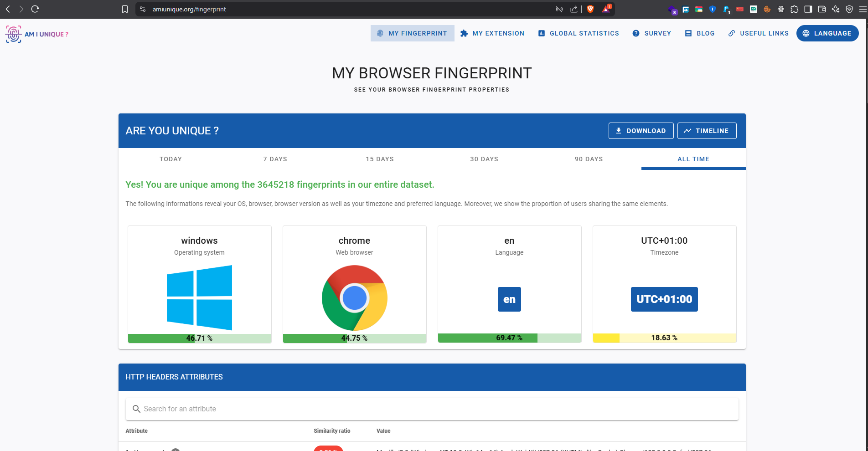
Task: Click the Similarity ratio column header
Action: 332,431
